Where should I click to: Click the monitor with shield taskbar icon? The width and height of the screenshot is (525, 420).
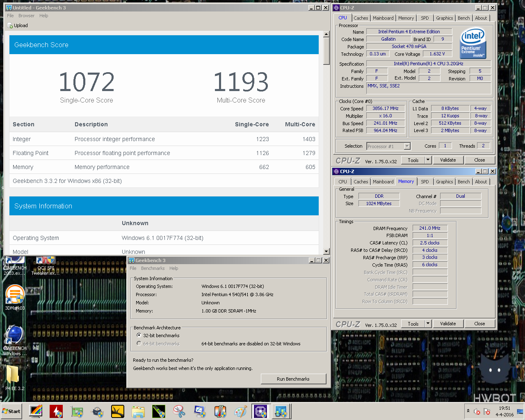(200, 411)
